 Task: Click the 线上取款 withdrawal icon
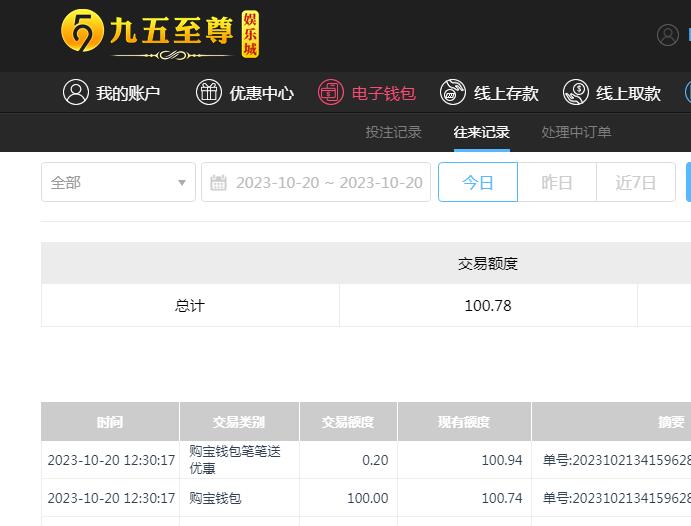click(576, 92)
